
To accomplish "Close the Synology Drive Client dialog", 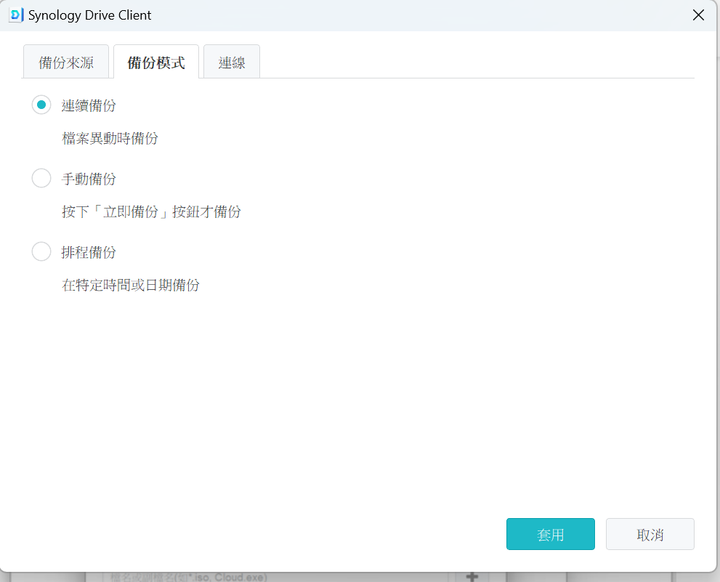I will coord(698,15).
